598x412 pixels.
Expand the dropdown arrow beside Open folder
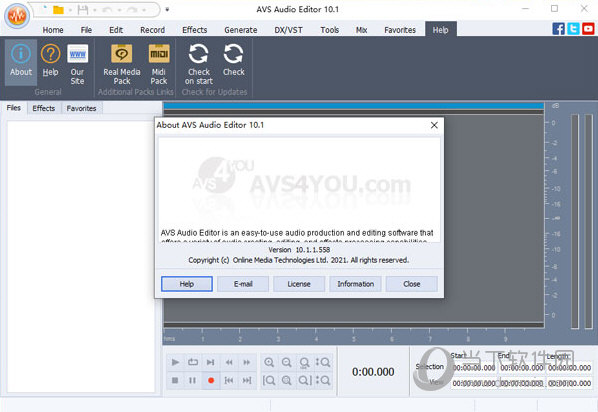tap(70, 10)
